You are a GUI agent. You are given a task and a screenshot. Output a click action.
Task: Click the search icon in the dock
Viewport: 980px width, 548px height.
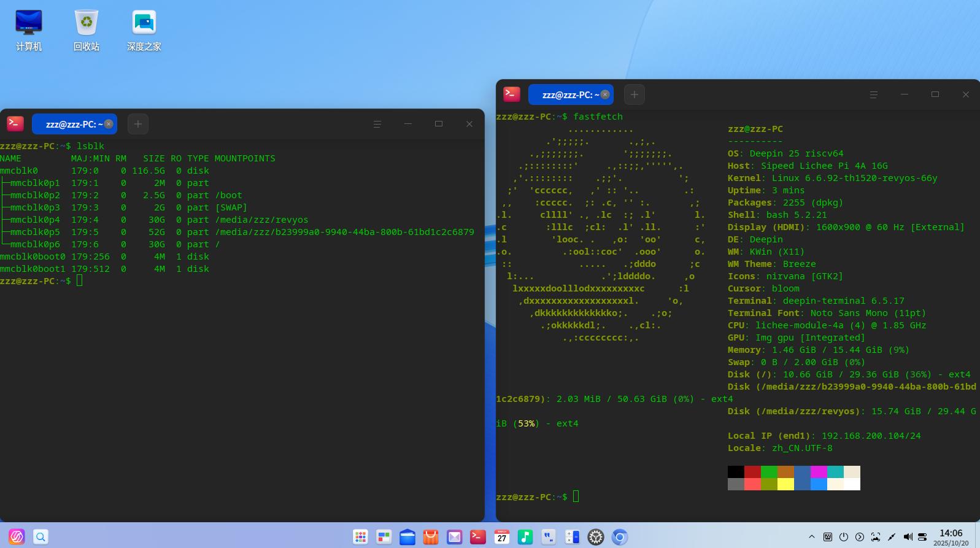[x=41, y=537]
